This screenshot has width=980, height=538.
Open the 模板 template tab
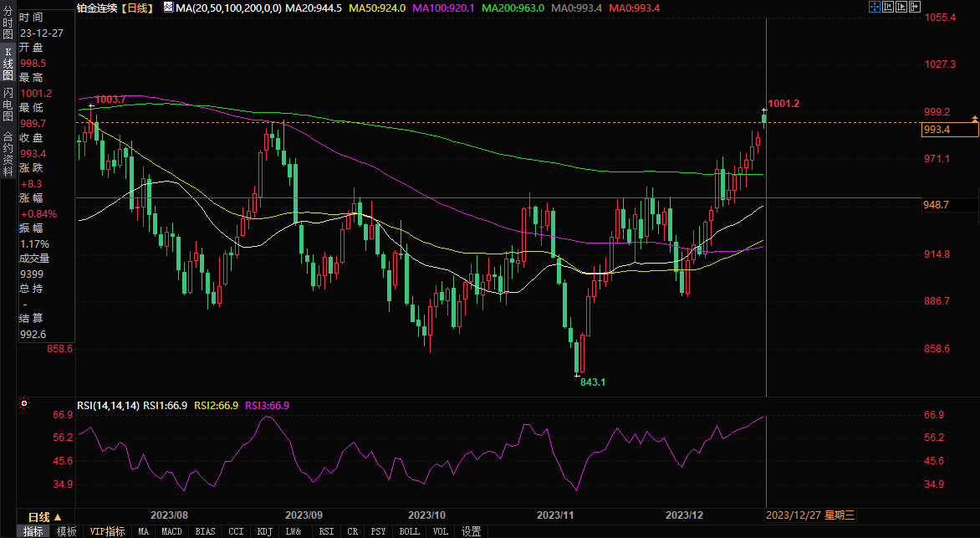pyautogui.click(x=66, y=531)
